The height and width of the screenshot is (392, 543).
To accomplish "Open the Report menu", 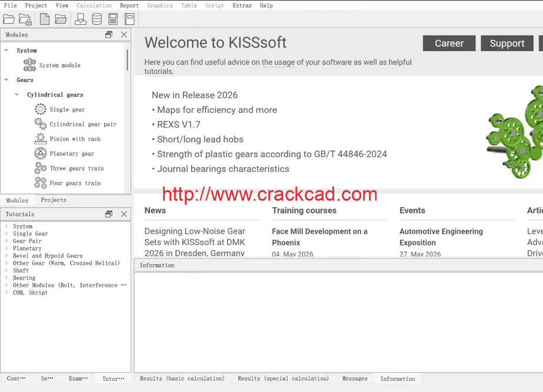I will coord(129,5).
